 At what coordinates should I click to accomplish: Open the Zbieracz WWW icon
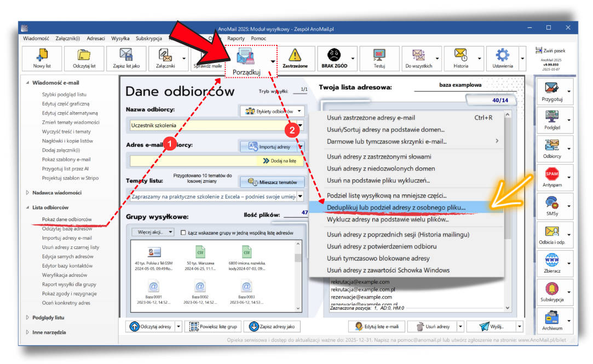point(552,260)
